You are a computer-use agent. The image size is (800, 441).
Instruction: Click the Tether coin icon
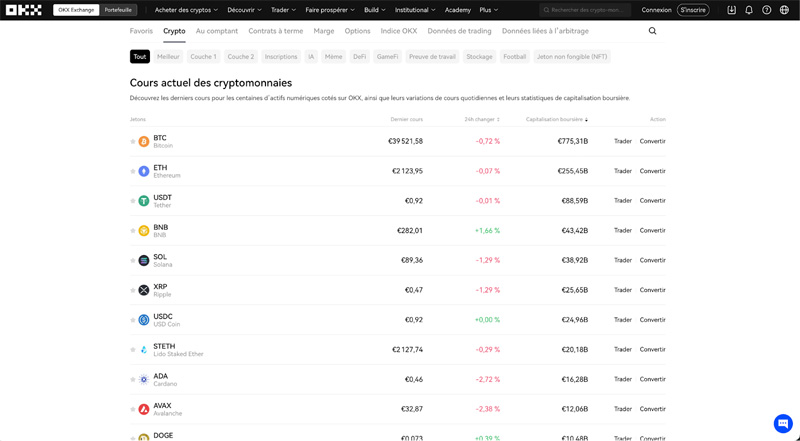(x=144, y=201)
